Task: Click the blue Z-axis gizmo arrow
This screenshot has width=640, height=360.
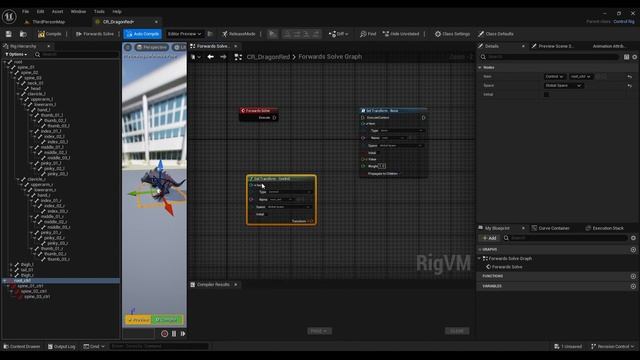Action: tap(160, 166)
